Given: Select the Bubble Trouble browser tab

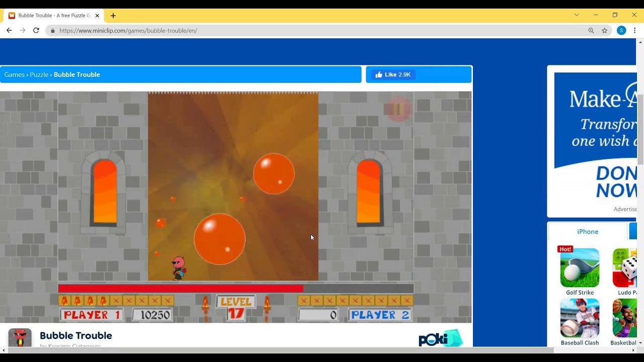Looking at the screenshot, I should 53,16.
